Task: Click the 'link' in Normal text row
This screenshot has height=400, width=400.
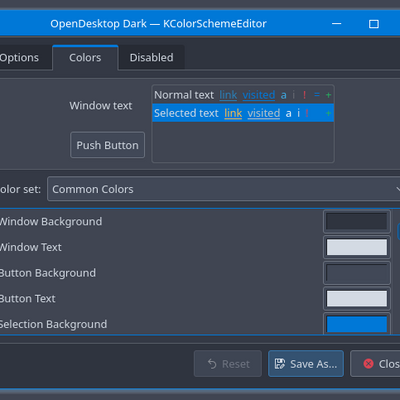Action: pos(228,95)
